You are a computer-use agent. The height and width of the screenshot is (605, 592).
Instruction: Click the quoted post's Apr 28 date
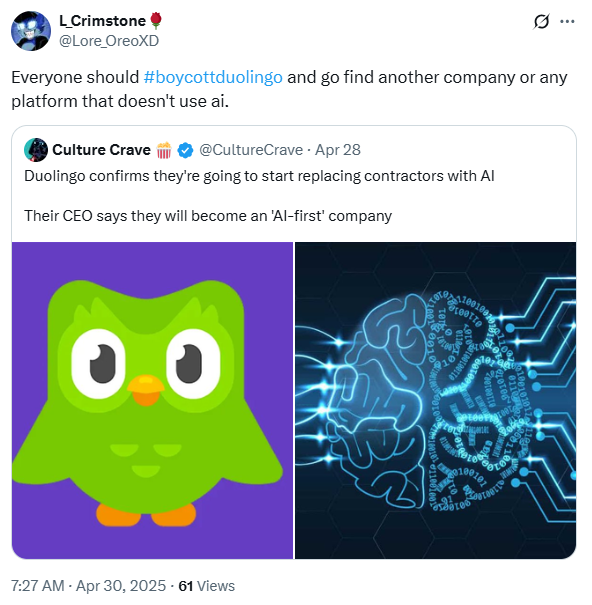pos(338,150)
